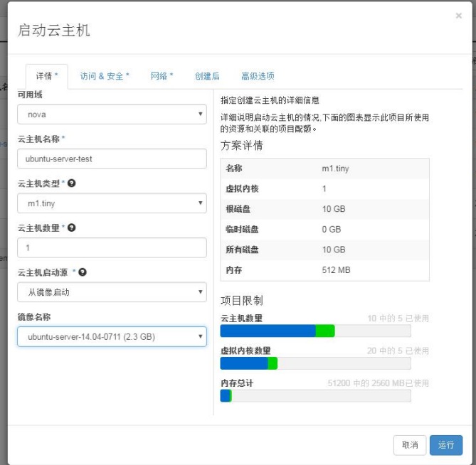Click help icon next to 云主机数量
The height and width of the screenshot is (465, 476).
coord(72,228)
